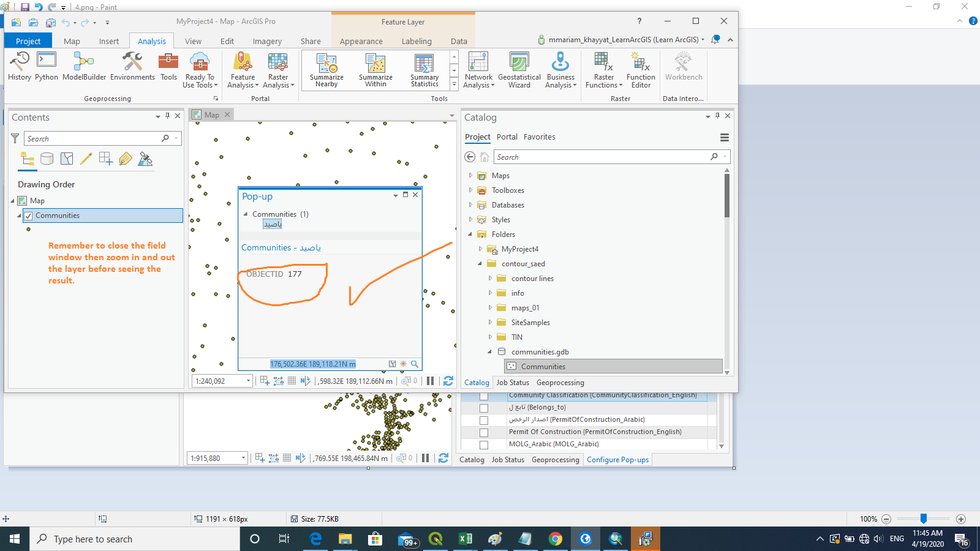Switch Contents to List By Drawing Order
The image size is (980, 551).
click(28, 159)
